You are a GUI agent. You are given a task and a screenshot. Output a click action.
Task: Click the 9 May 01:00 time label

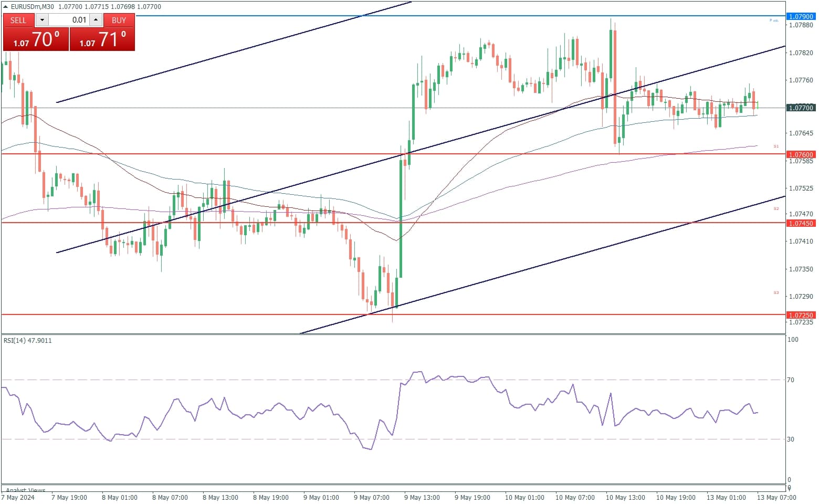coord(321,497)
